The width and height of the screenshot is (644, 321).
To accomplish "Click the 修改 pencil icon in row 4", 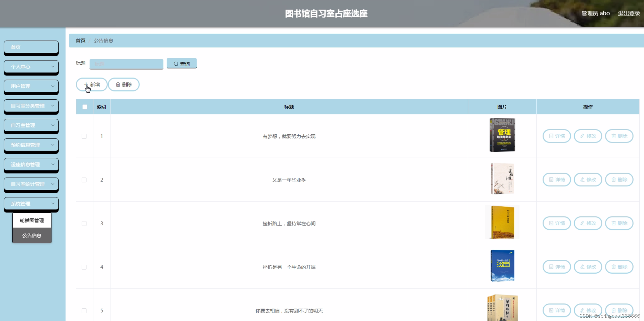I will click(x=582, y=267).
